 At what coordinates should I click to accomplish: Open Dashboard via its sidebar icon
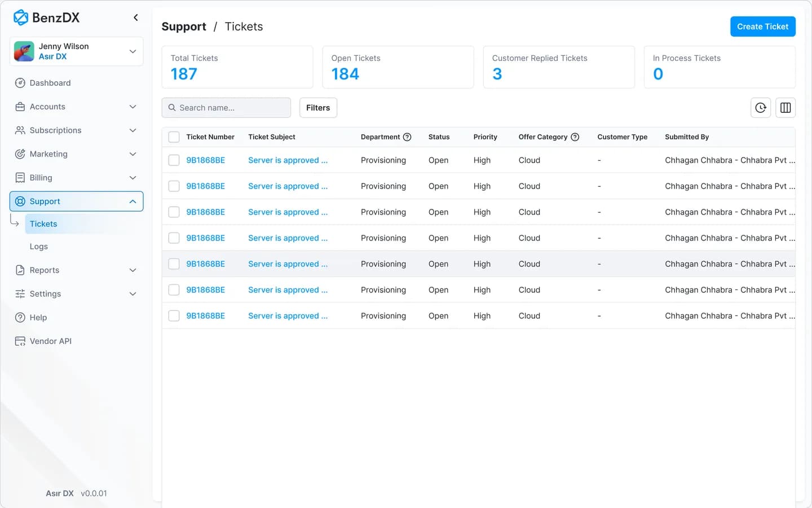(x=20, y=83)
